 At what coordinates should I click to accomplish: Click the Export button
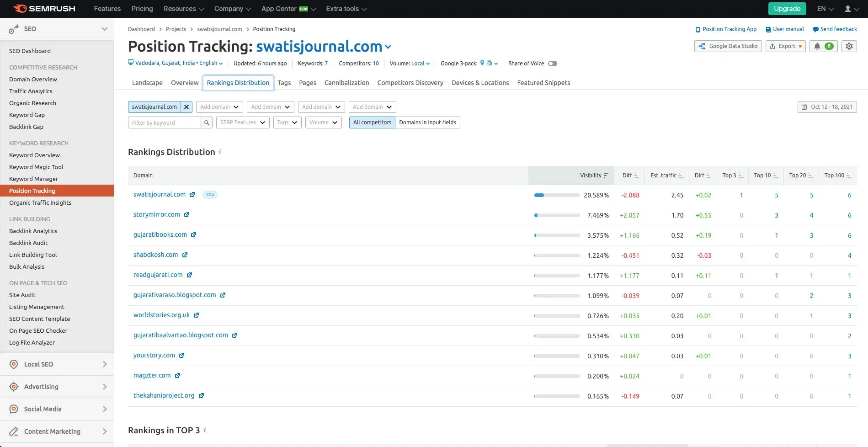[x=786, y=46]
